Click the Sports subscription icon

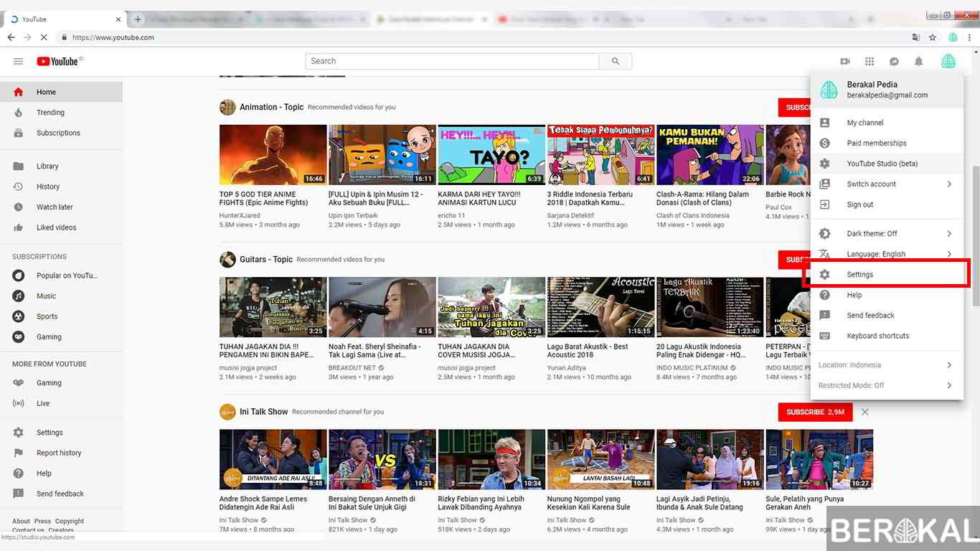[19, 316]
